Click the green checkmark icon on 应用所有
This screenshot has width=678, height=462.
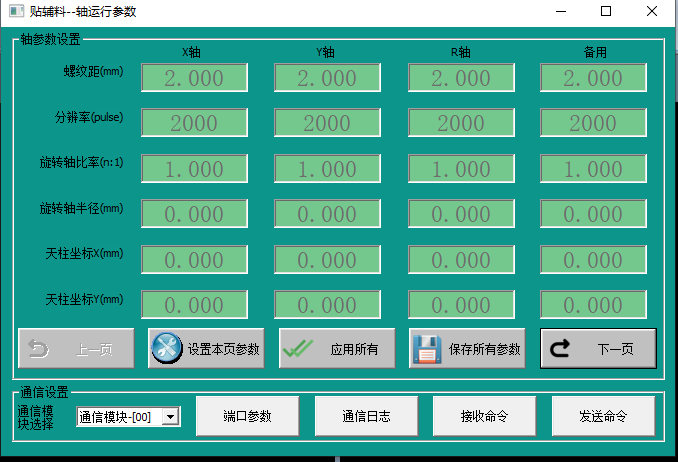tap(299, 349)
